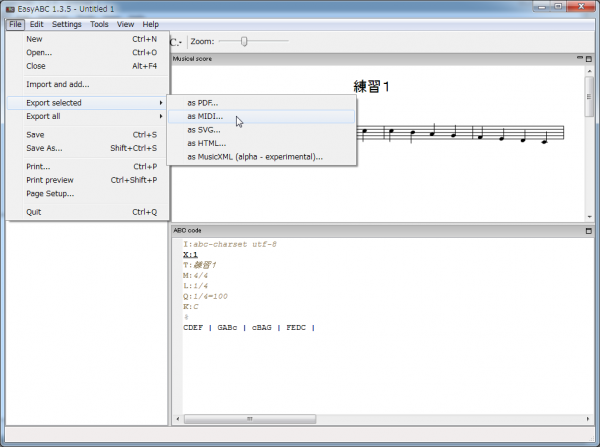Export selection as SVG
600x447 pixels.
point(203,130)
